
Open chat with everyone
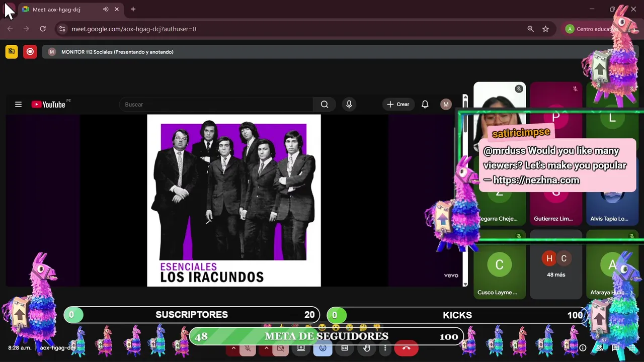(616, 347)
